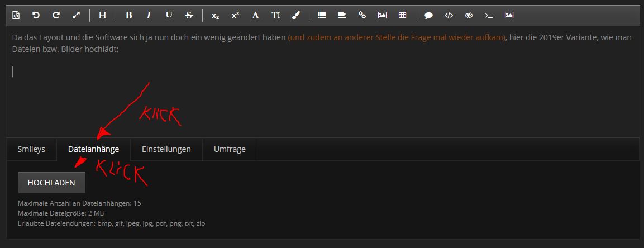
Task: Toggle bold formatting
Action: (128, 16)
